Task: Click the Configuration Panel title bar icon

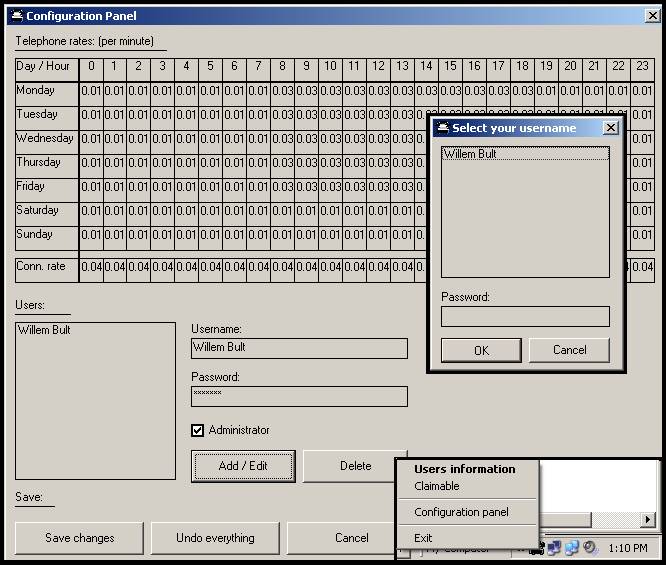Action: click(15, 16)
